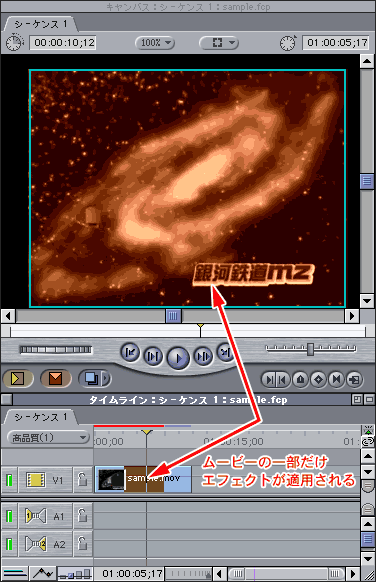Open the 100% zoom dropdown
The width and height of the screenshot is (376, 582).
coord(154,43)
